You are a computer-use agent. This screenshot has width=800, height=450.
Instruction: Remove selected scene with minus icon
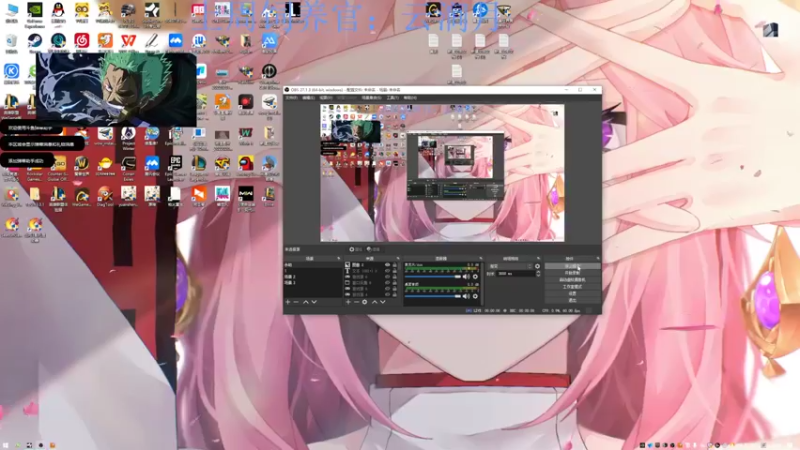296,302
